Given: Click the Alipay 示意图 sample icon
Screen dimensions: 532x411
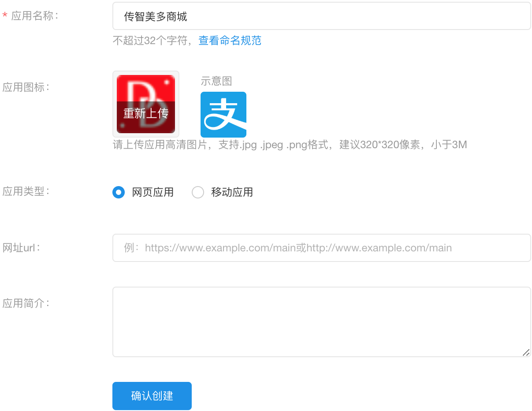Looking at the screenshot, I should click(x=223, y=115).
